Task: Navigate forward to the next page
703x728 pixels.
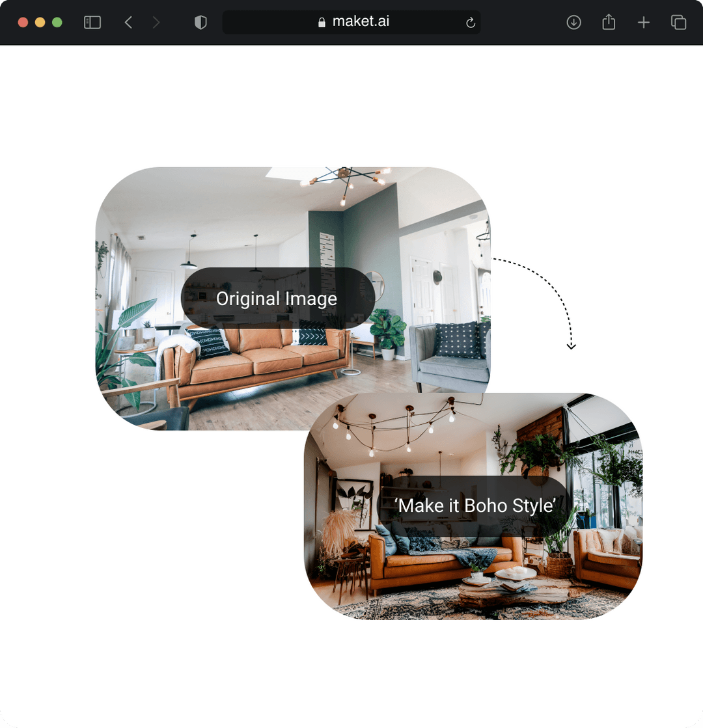Action: coord(156,21)
